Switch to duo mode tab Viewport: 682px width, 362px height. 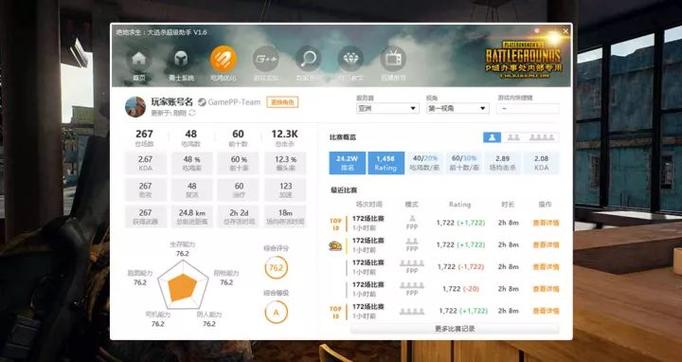(x=513, y=137)
